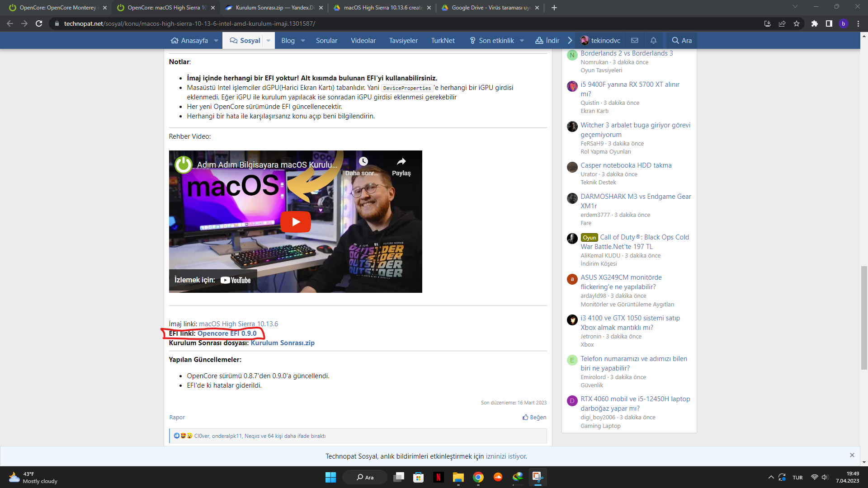This screenshot has height=488, width=868.
Task: Reload the current page
Action: [x=39, y=23]
